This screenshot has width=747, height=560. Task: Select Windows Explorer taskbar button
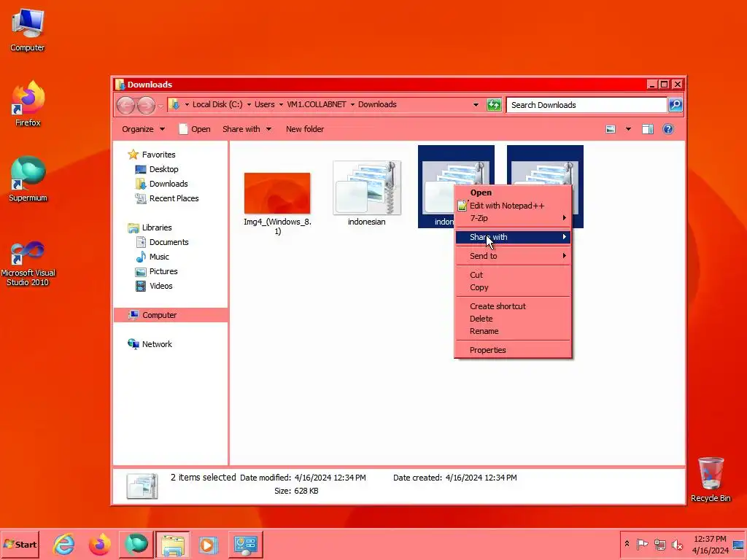[172, 544]
